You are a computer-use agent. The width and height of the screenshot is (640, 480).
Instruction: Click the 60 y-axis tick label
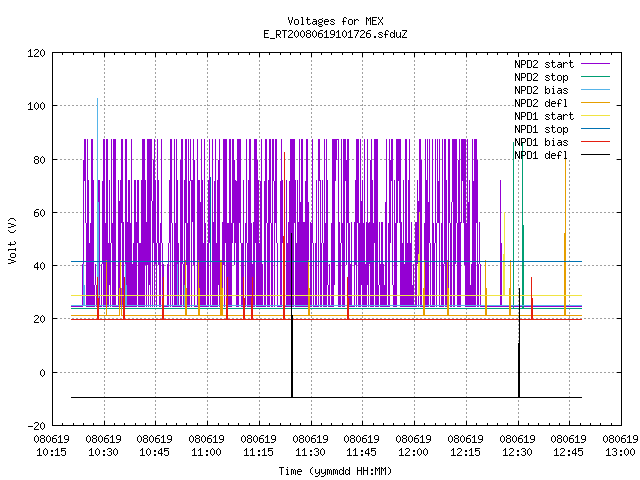(39, 213)
